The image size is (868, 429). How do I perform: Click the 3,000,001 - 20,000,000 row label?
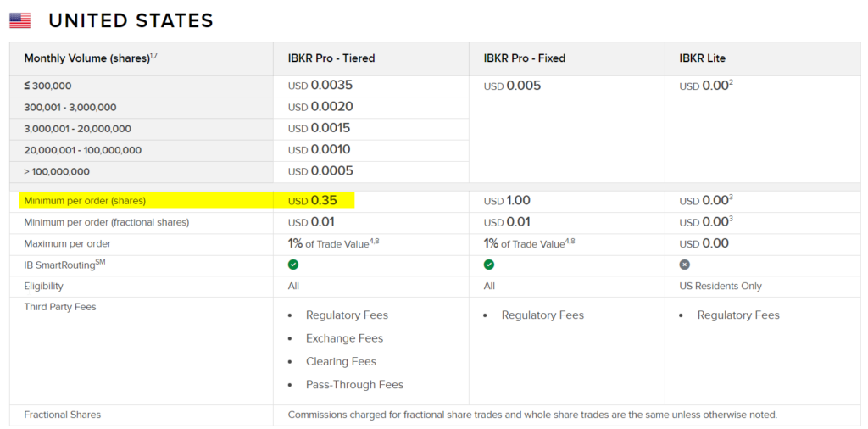(x=77, y=129)
